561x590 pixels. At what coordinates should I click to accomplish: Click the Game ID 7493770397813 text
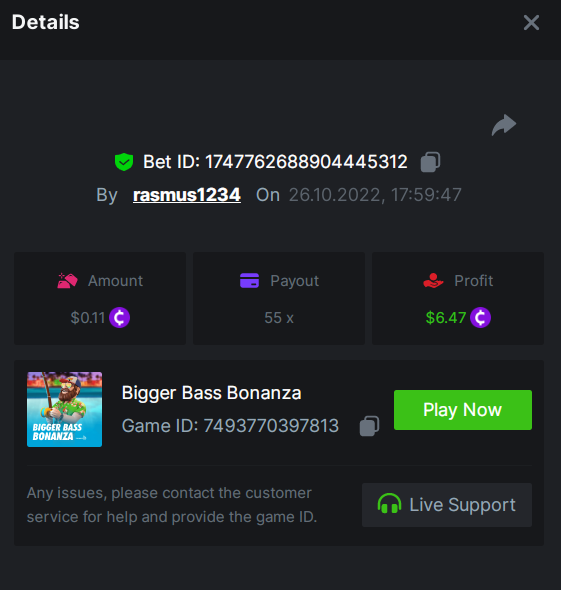point(230,426)
